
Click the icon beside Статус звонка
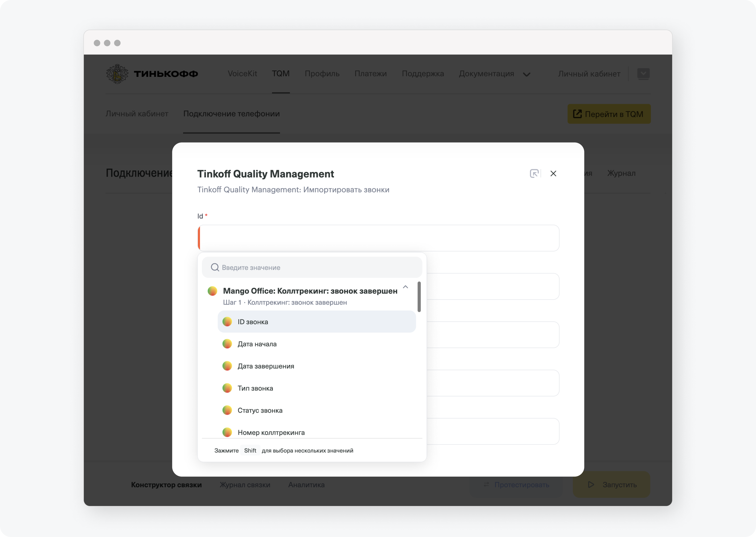(227, 410)
